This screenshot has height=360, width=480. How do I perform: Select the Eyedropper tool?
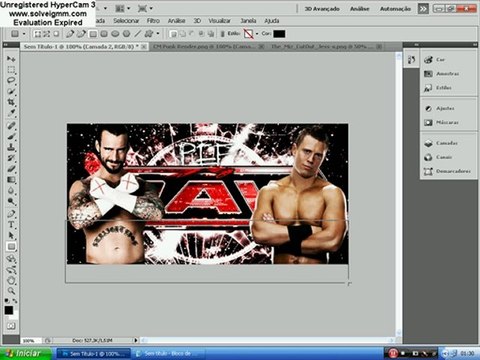pos(11,113)
